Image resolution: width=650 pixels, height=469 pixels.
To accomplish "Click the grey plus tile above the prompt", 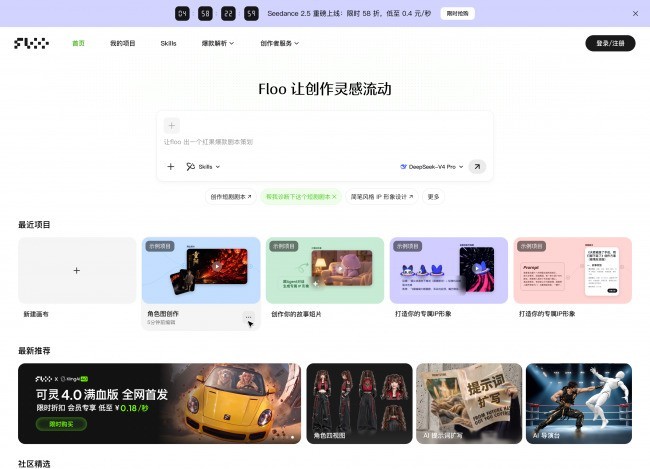I will click(x=172, y=125).
